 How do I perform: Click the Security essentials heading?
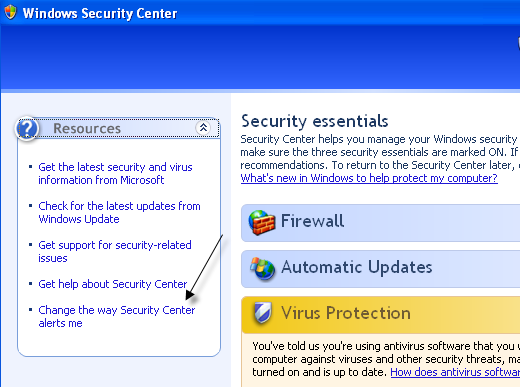[315, 121]
